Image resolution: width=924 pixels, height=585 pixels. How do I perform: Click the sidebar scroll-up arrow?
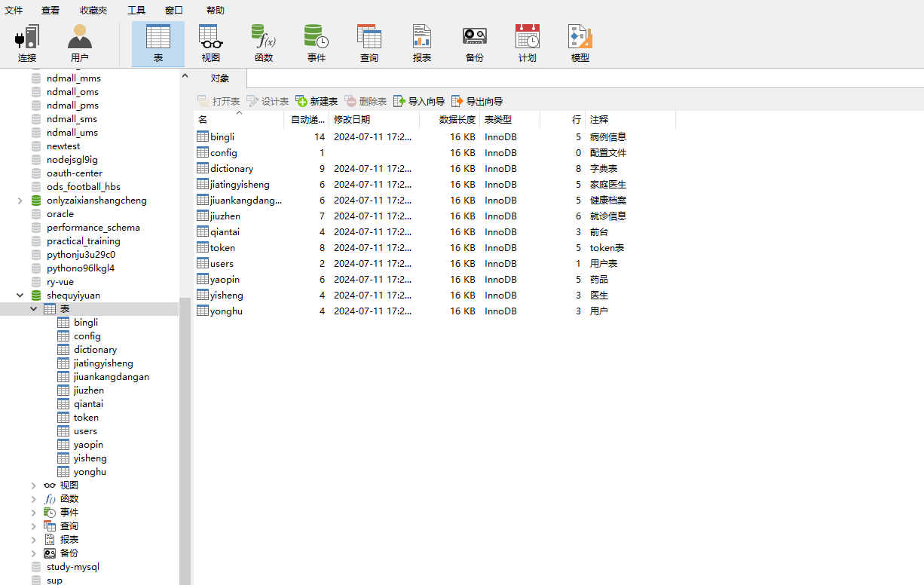[x=185, y=75]
